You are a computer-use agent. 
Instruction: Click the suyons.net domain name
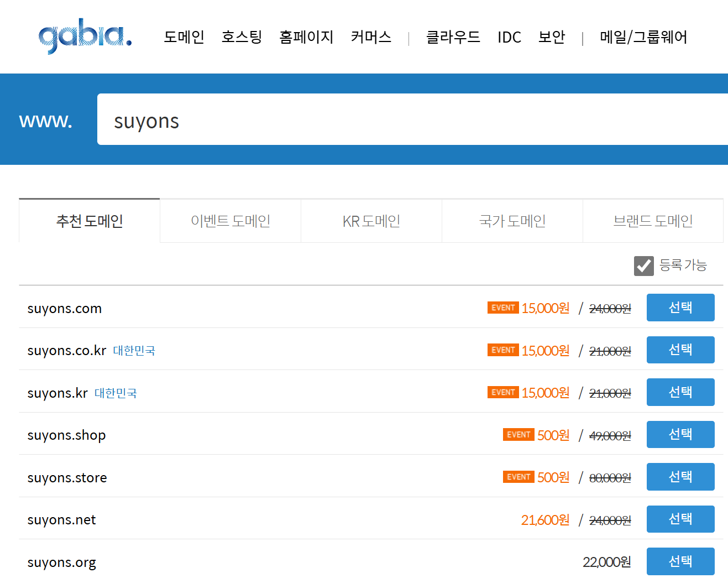coord(61,520)
